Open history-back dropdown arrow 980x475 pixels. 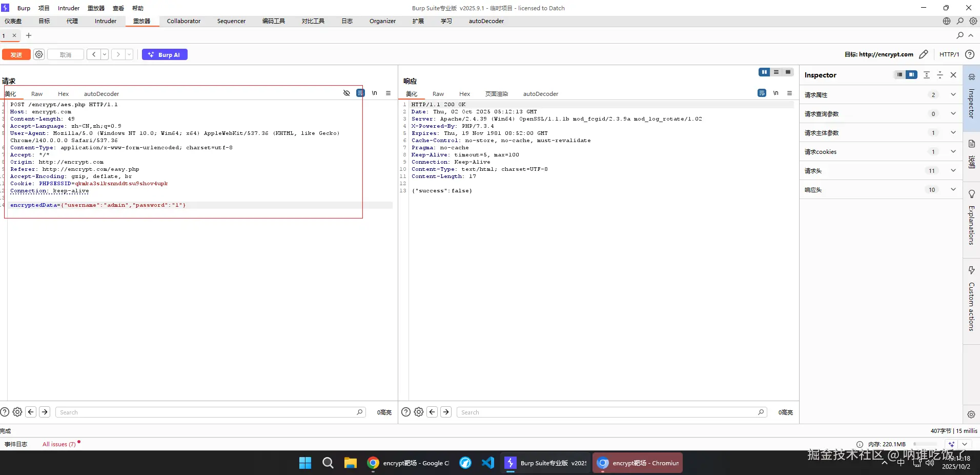coord(105,54)
